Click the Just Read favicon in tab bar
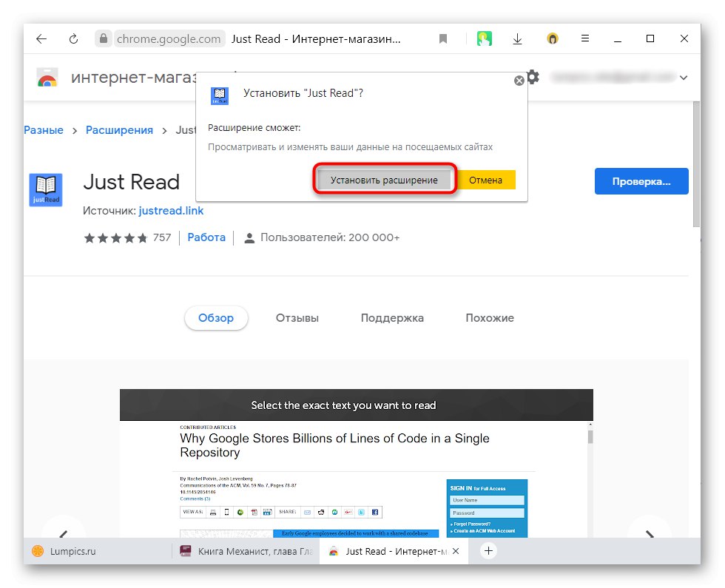The height and width of the screenshot is (588, 725). tap(333, 551)
